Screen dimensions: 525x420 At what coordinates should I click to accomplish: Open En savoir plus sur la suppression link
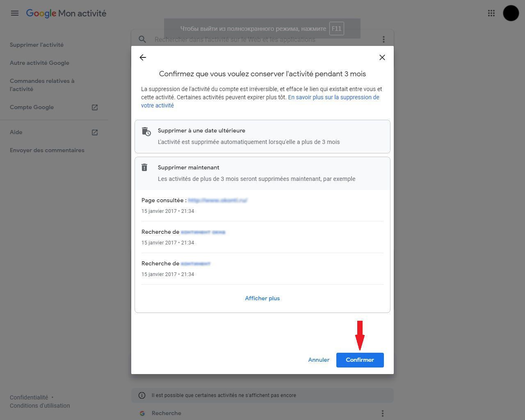tap(260, 101)
